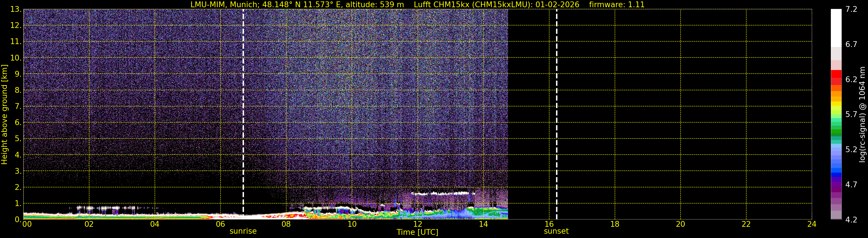Click the '14' time tick label
The width and height of the screenshot is (868, 238).
pos(483,224)
